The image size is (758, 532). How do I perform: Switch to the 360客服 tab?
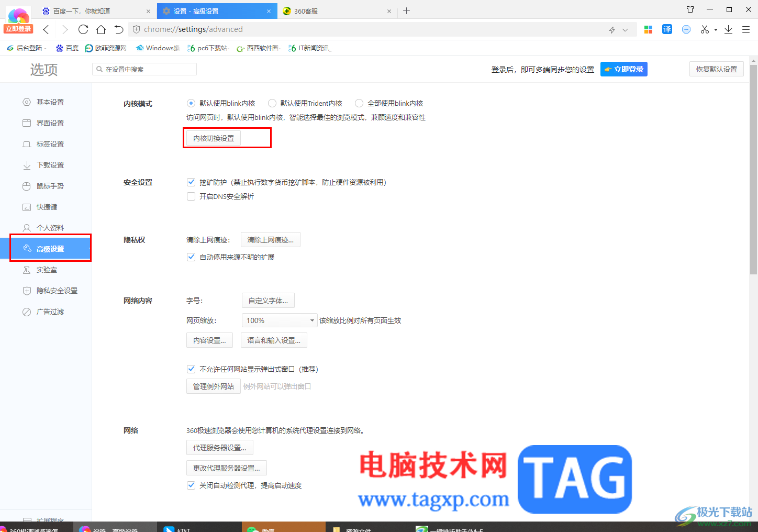pyautogui.click(x=337, y=11)
